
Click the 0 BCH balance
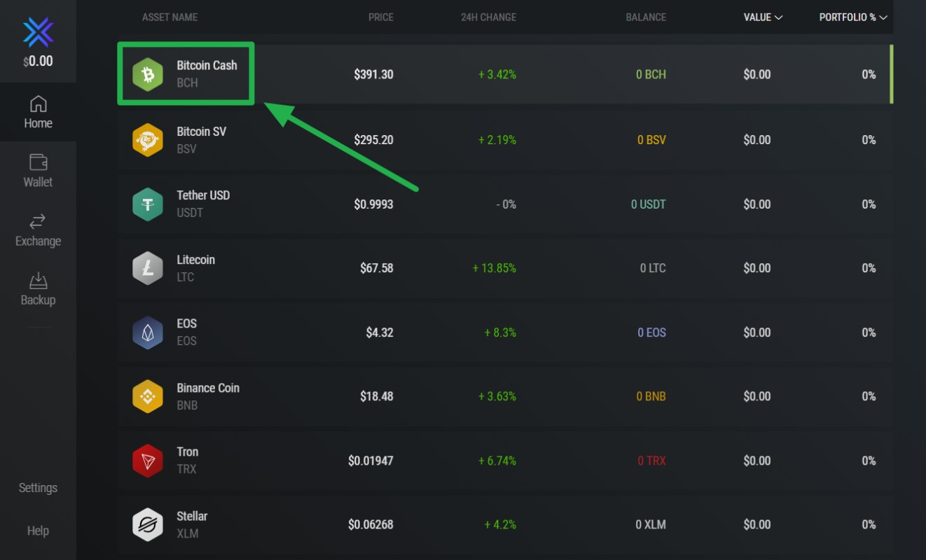(x=651, y=74)
